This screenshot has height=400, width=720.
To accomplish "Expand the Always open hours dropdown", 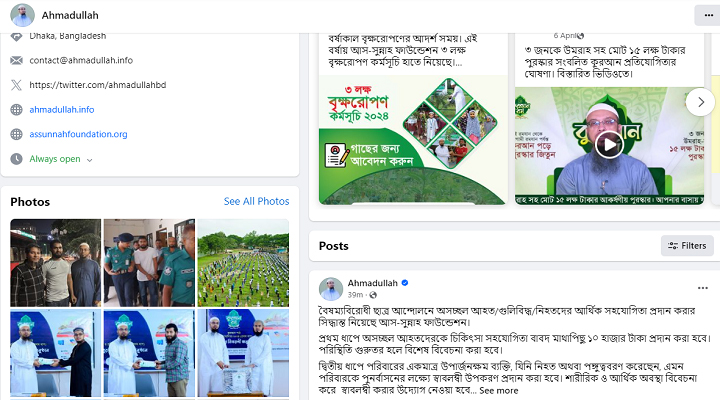I will coord(90,160).
